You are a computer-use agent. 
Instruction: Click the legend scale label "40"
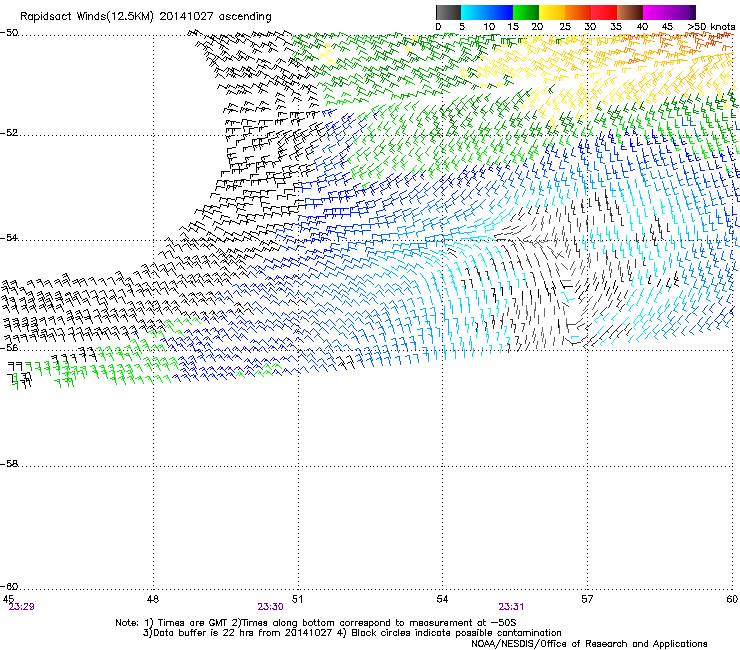click(642, 27)
